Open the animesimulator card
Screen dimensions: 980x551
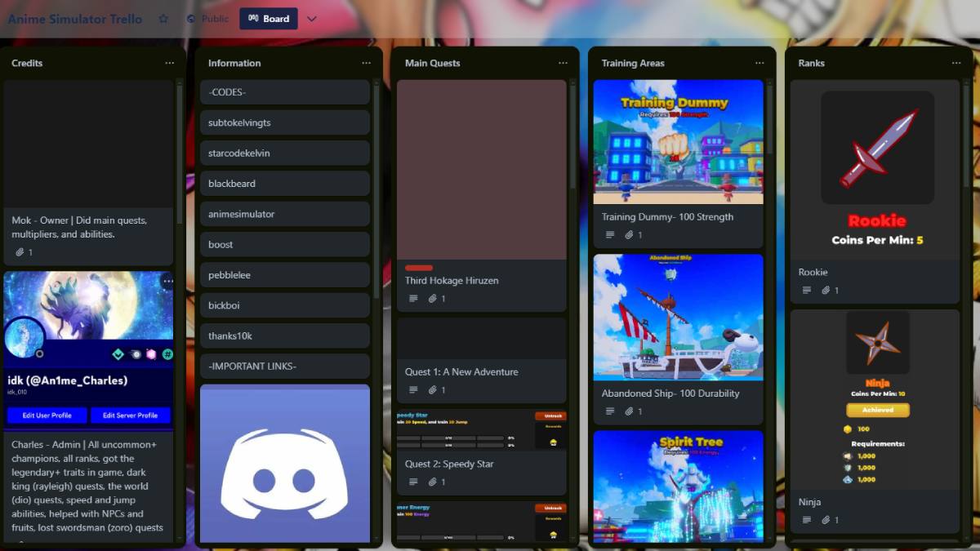pos(285,214)
